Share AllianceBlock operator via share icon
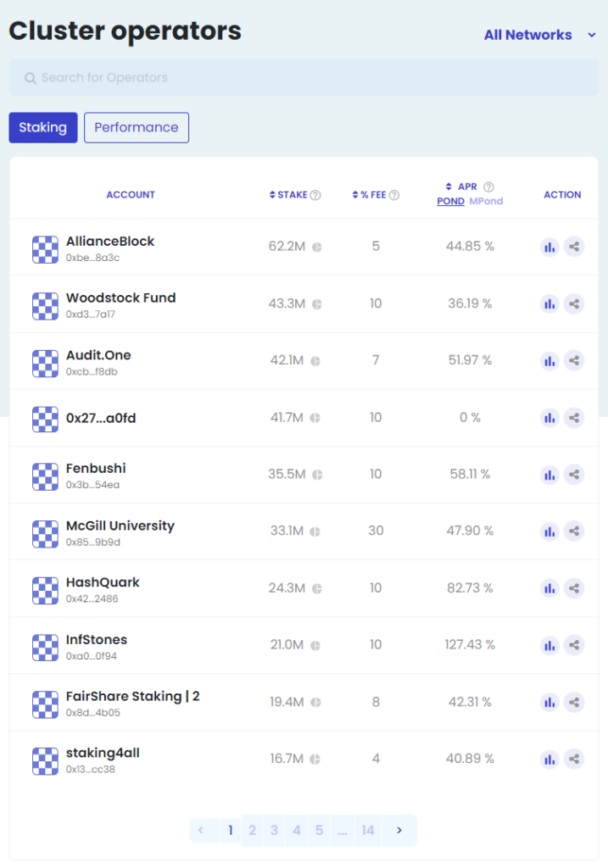Image resolution: width=608 pixels, height=868 pixels. coord(574,247)
